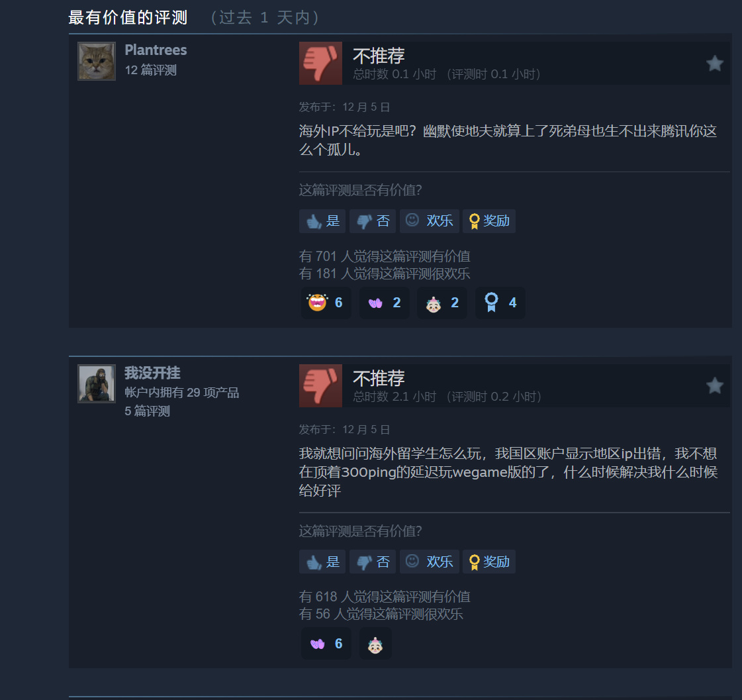
Task: Click the star icon on Plantrees' review header
Action: [x=715, y=64]
